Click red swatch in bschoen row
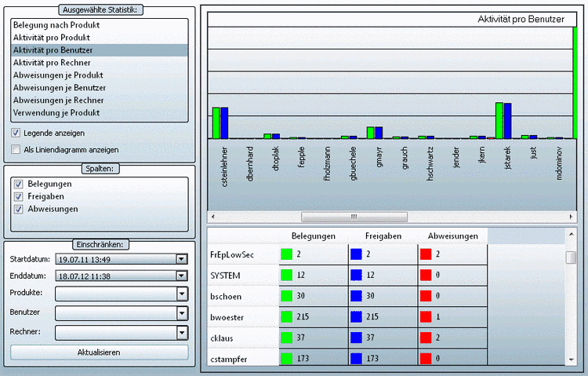 pos(426,296)
